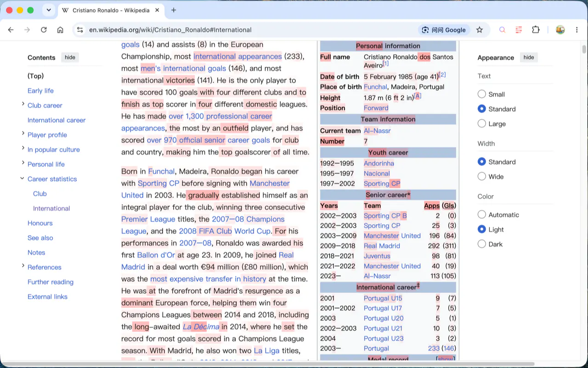The width and height of the screenshot is (588, 368).
Task: Open a new browser tab
Action: pos(174,10)
